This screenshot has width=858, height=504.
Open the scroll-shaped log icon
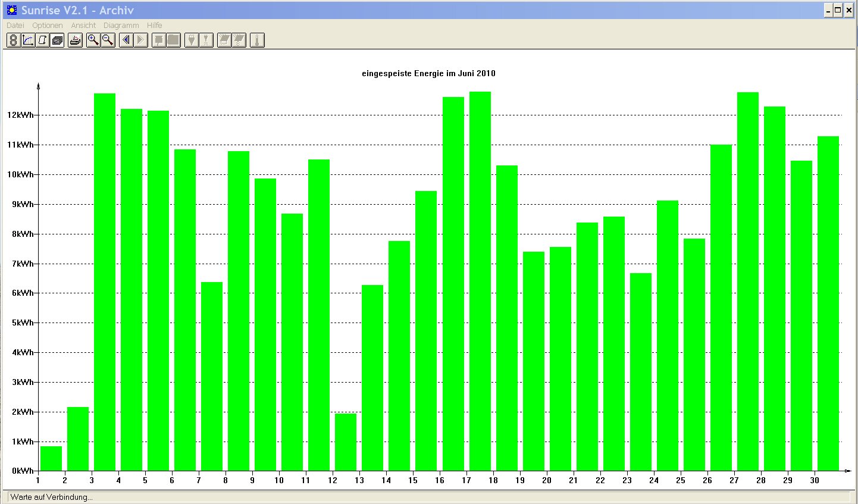(x=42, y=40)
